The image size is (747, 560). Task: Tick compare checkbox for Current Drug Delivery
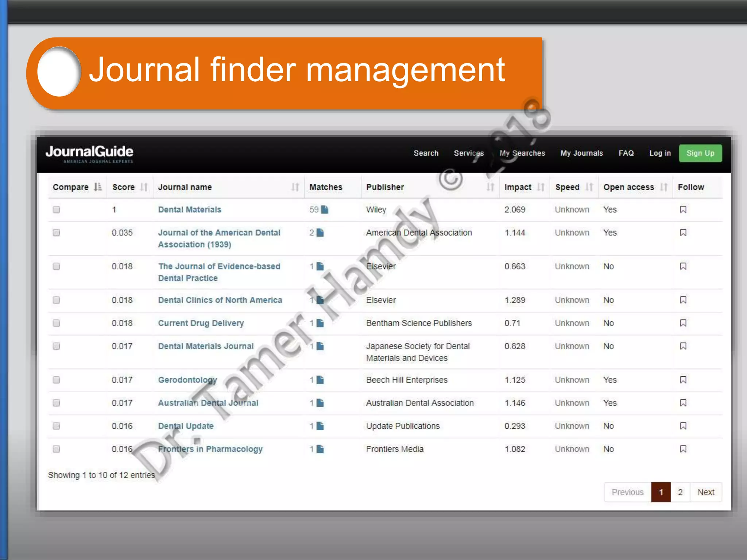[56, 323]
